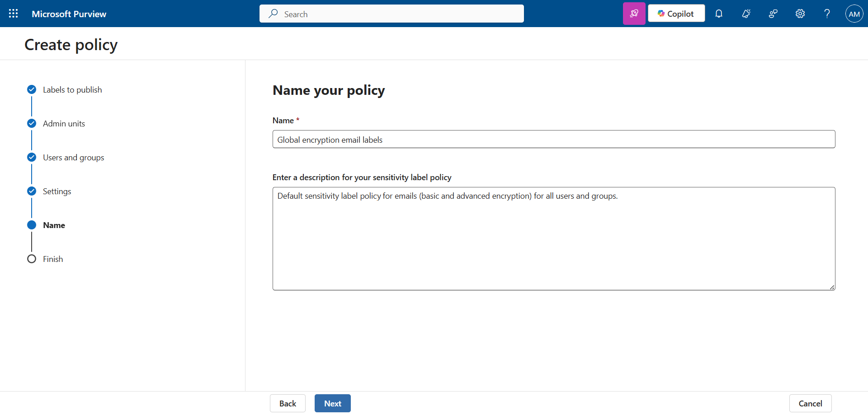This screenshot has height=415, width=868.
Task: Click the pink rocket icon button
Action: pos(634,14)
